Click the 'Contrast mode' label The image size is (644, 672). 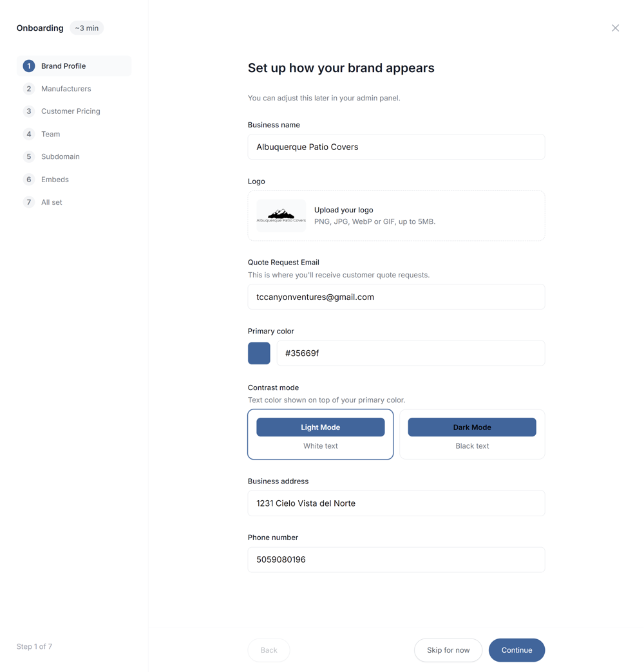click(273, 387)
